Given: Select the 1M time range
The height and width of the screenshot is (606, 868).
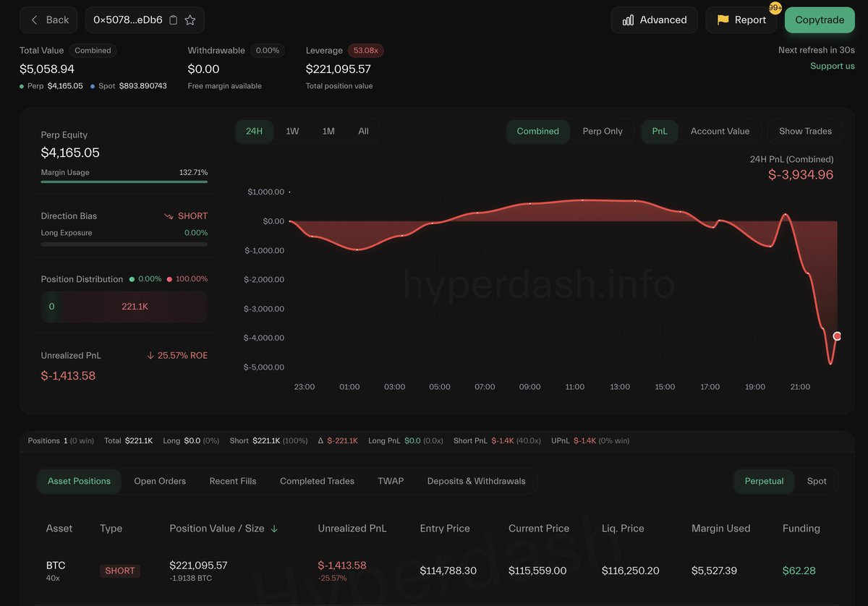Looking at the screenshot, I should pyautogui.click(x=328, y=132).
